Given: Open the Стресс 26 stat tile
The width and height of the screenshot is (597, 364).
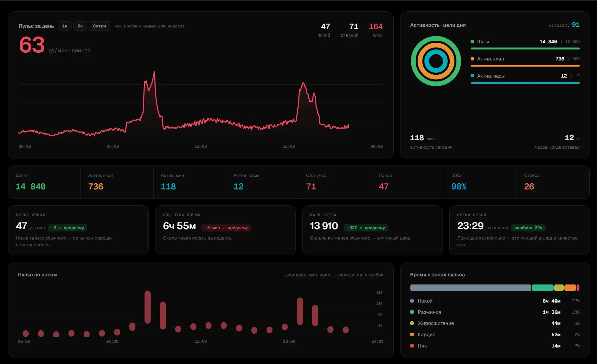Looking at the screenshot, I should 553,182.
